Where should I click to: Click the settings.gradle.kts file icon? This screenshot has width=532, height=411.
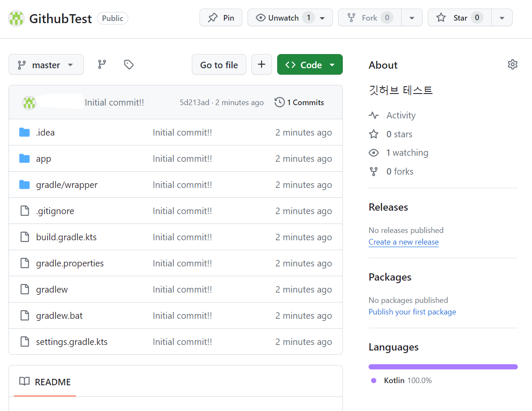(25, 341)
